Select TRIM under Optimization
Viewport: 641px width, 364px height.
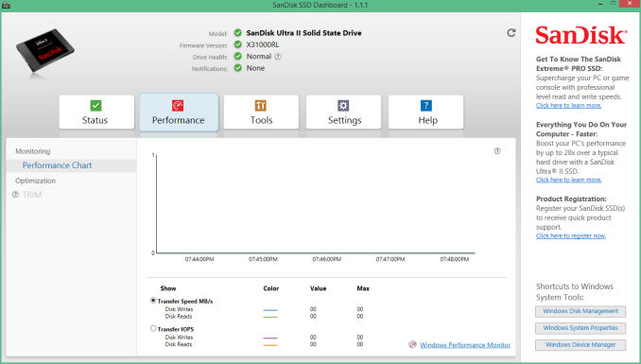pyautogui.click(x=32, y=195)
